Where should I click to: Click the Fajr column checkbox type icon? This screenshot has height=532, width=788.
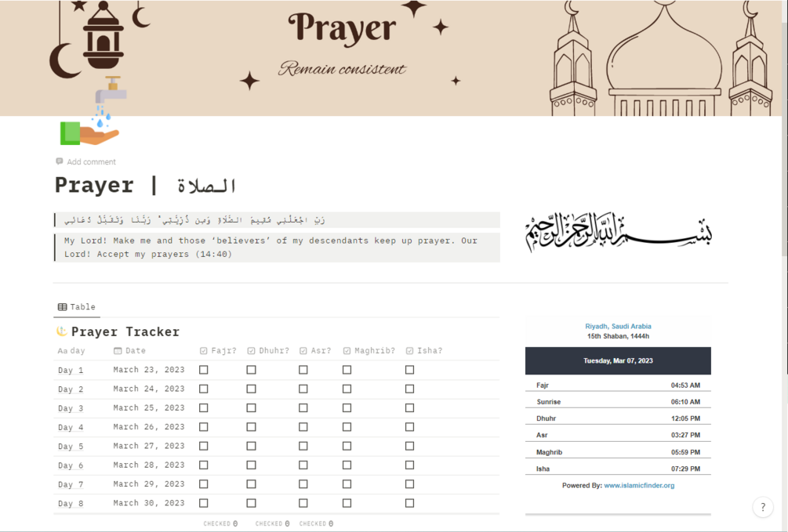(204, 351)
